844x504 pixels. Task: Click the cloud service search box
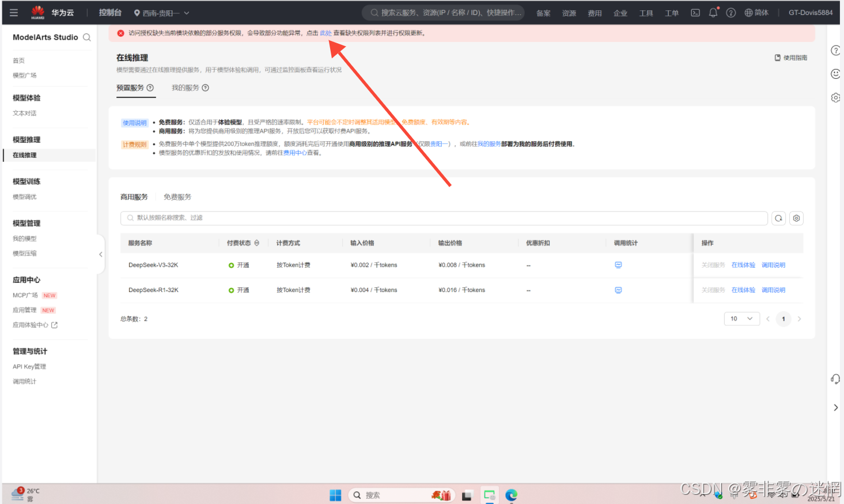443,13
